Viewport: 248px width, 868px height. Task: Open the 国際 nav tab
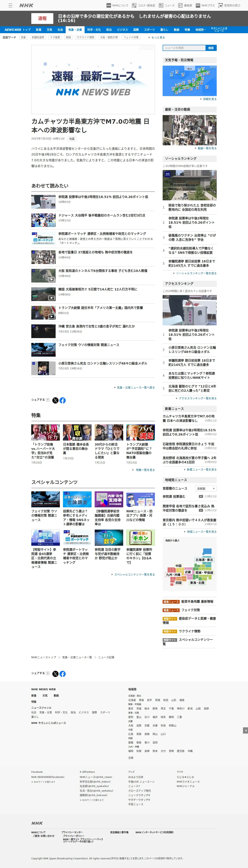point(136,30)
